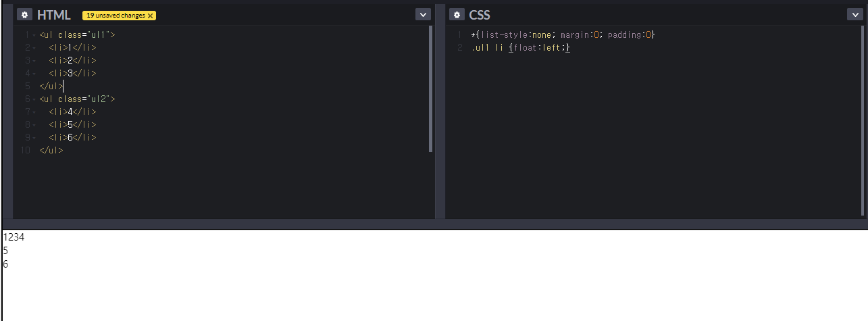Viewport: 868px width, 321px height.
Task: Collapse fold arrow on HTML line 2
Action: (34, 47)
